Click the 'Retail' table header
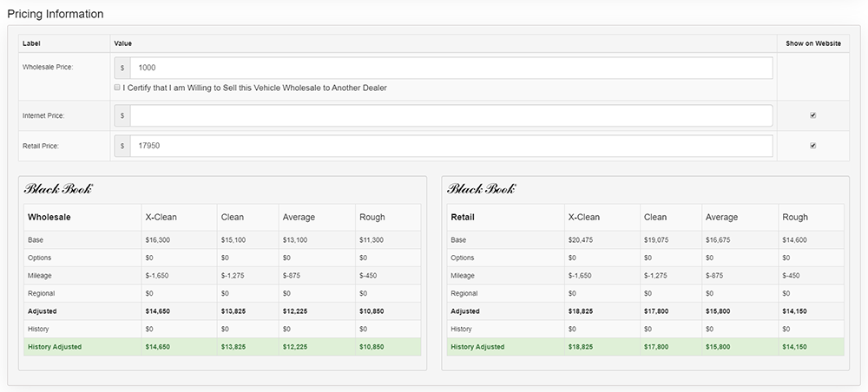868x392 pixels. point(463,218)
